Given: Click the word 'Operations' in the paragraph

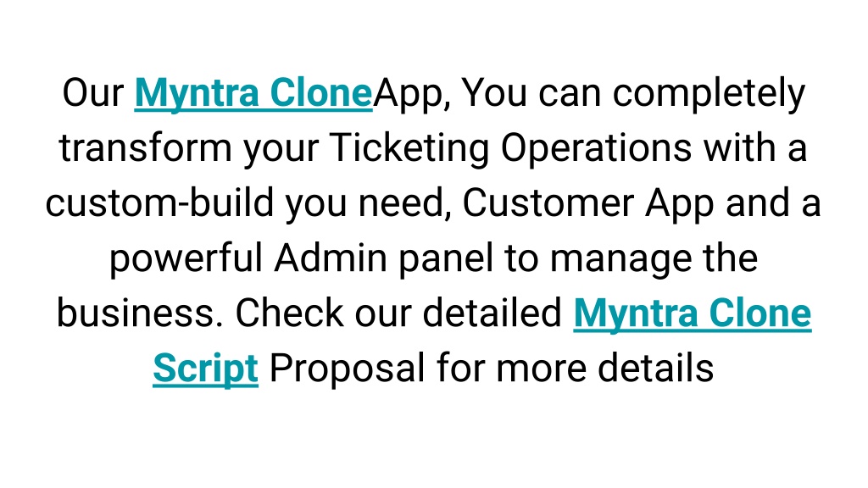Looking at the screenshot, I should coord(596,149).
